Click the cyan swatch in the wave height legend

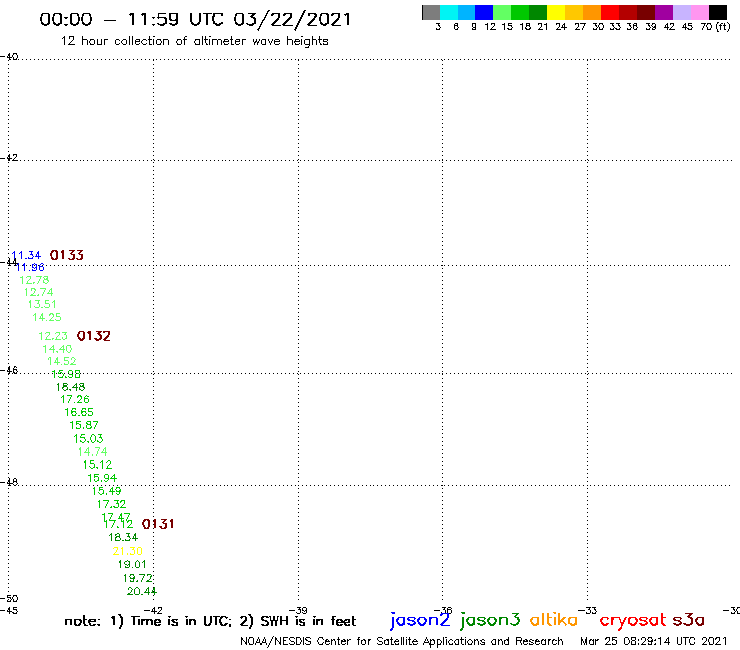tap(449, 12)
